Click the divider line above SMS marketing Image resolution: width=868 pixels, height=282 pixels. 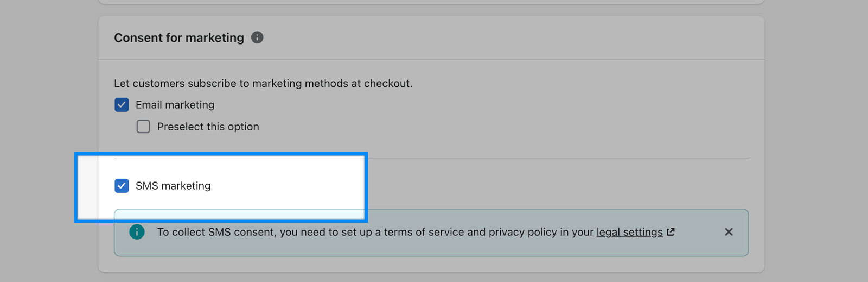coord(542,159)
